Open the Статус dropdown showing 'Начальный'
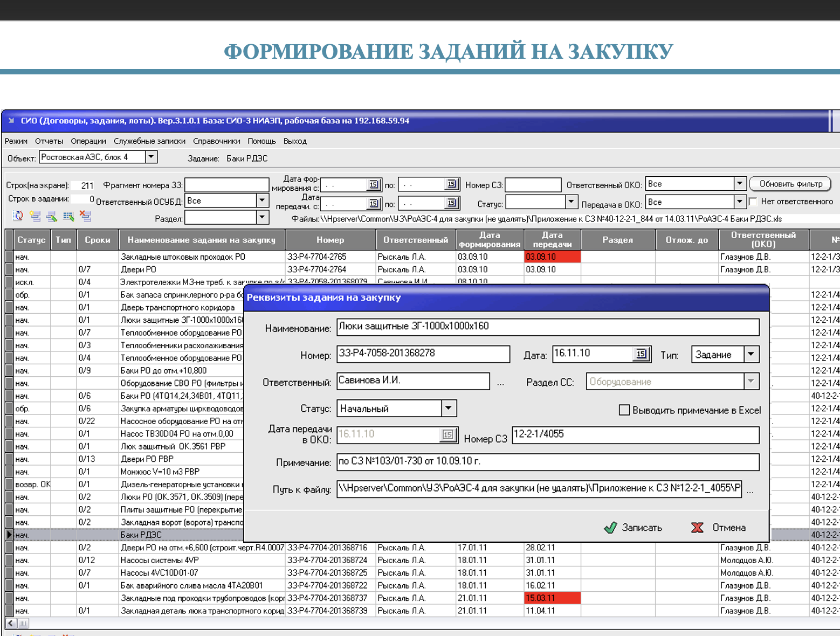This screenshot has height=636, width=840. click(x=449, y=408)
